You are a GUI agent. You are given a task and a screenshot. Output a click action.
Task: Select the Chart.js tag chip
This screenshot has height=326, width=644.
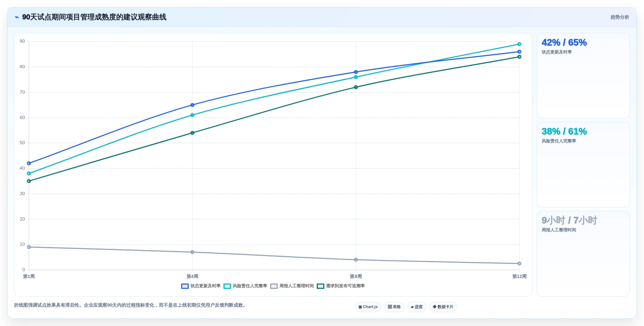tap(368, 307)
